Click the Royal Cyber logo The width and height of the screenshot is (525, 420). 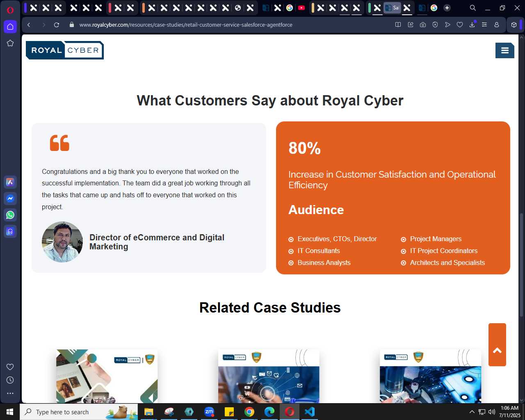[65, 50]
